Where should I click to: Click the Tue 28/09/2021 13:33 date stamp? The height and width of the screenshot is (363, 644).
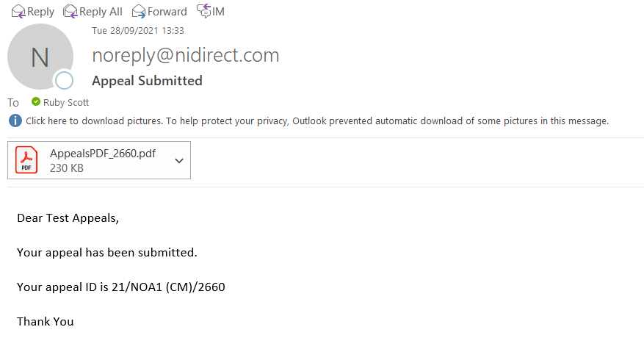(x=138, y=30)
